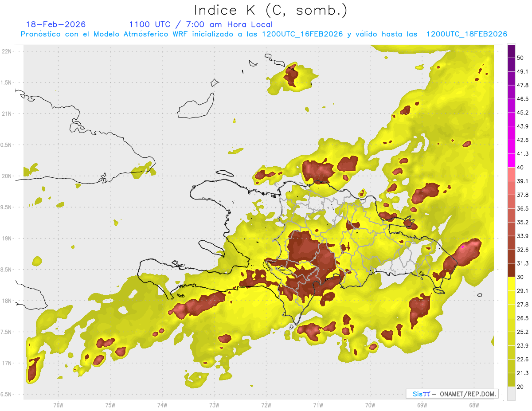Click the "18N" latitude axis label
Image resolution: width=532 pixels, height=411 pixels.
[8, 301]
